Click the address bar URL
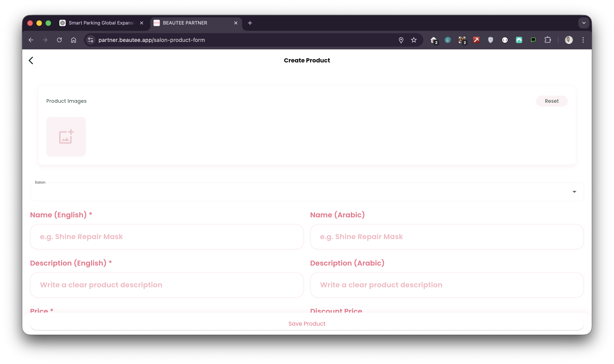The image size is (614, 364). click(x=152, y=40)
